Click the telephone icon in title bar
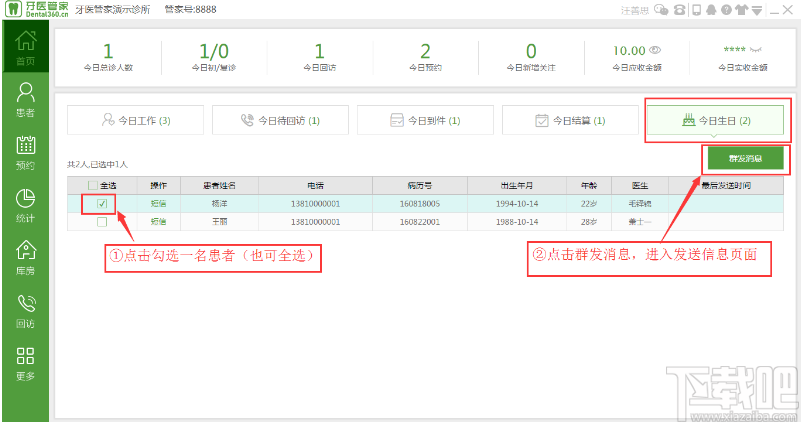This screenshot has width=801, height=422. [x=679, y=10]
